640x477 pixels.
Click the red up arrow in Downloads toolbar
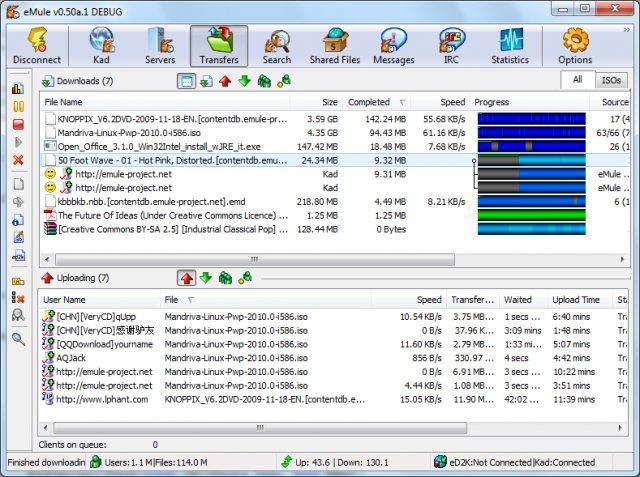[x=225, y=81]
